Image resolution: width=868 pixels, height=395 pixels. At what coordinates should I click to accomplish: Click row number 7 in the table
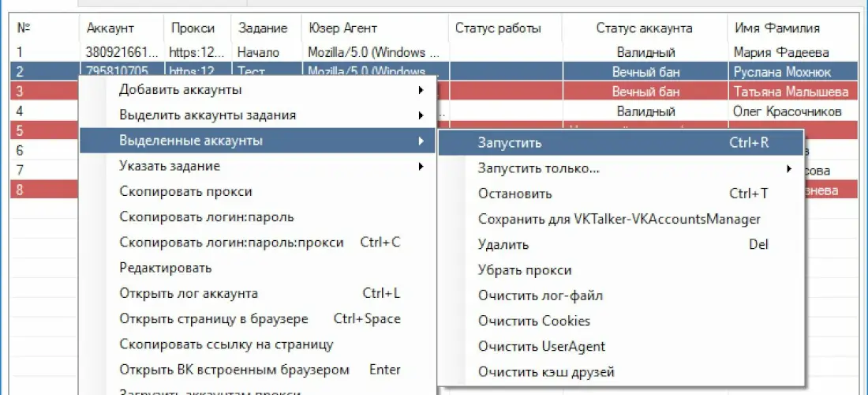coord(21,170)
